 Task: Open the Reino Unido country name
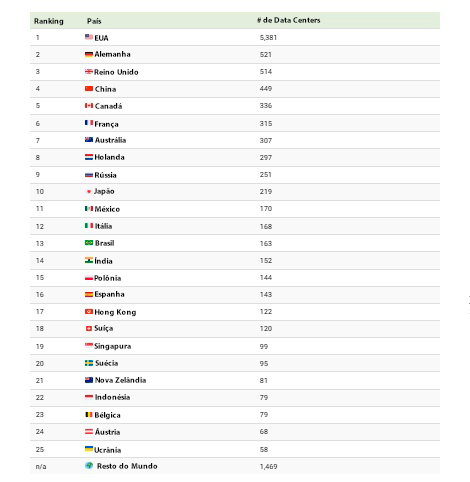point(116,72)
